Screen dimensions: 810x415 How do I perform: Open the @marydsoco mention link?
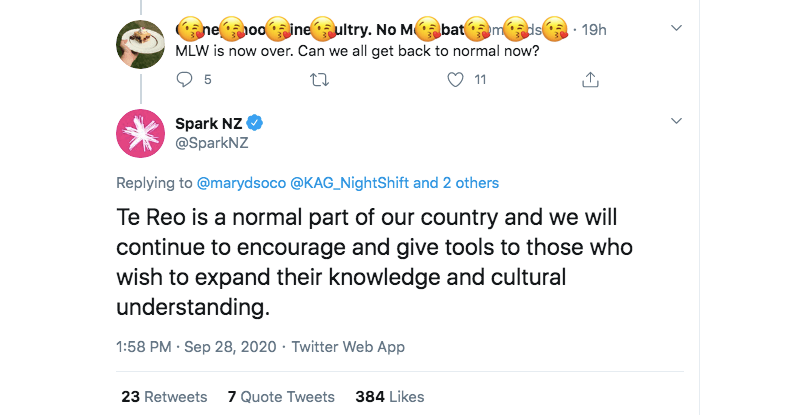tap(241, 183)
